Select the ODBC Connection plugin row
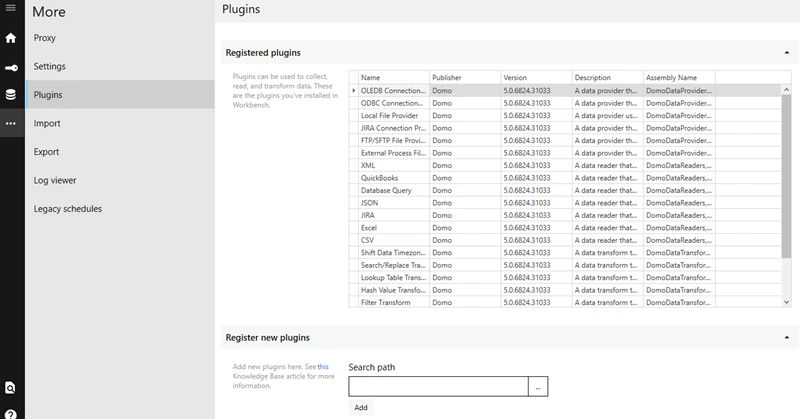Screen dimensions: 800x419 (565, 103)
